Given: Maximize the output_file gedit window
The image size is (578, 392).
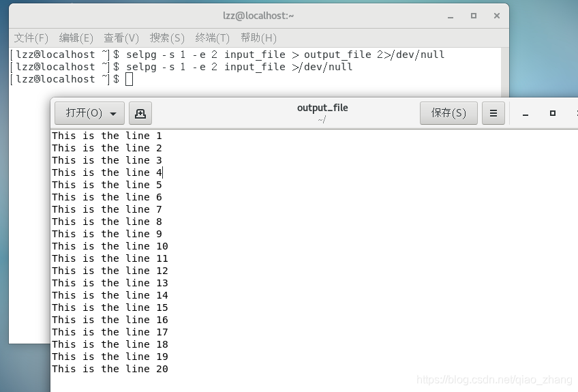Looking at the screenshot, I should [553, 113].
